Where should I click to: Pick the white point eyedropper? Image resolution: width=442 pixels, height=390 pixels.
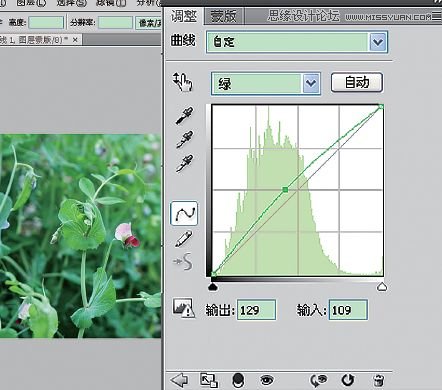coord(184,163)
